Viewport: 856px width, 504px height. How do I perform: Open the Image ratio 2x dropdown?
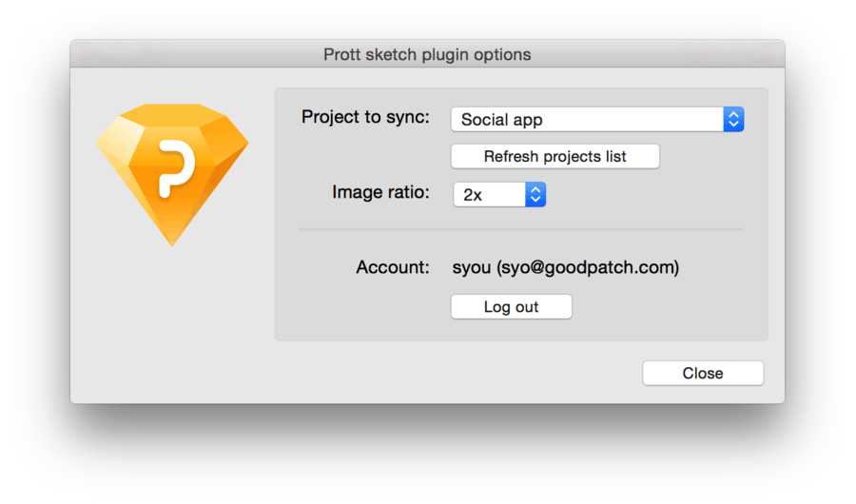[x=499, y=194]
